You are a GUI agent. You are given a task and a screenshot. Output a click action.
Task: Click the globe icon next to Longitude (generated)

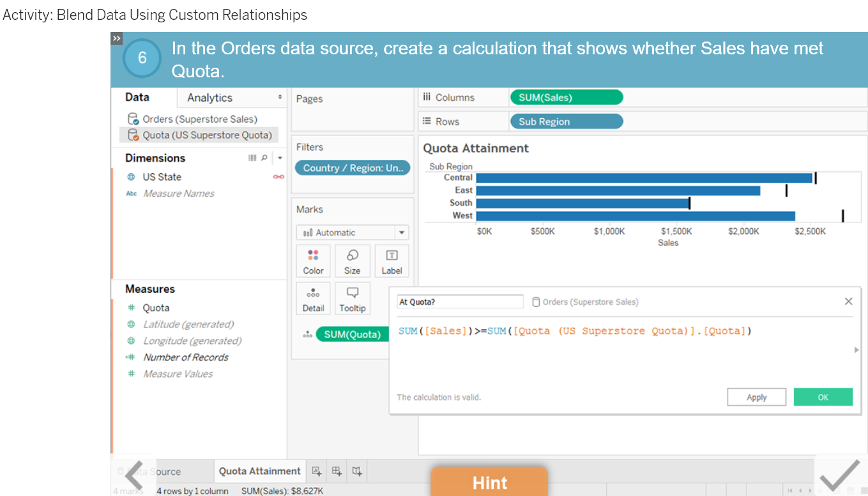pos(131,341)
